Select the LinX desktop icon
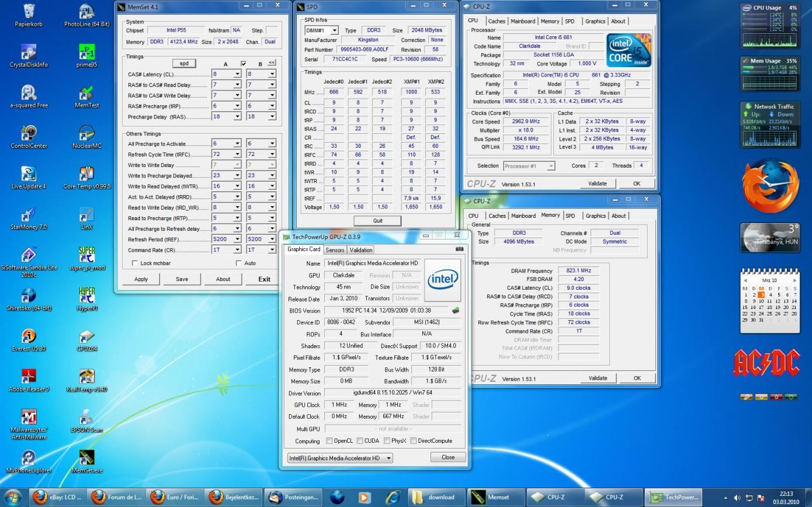The image size is (812, 507). point(86,218)
